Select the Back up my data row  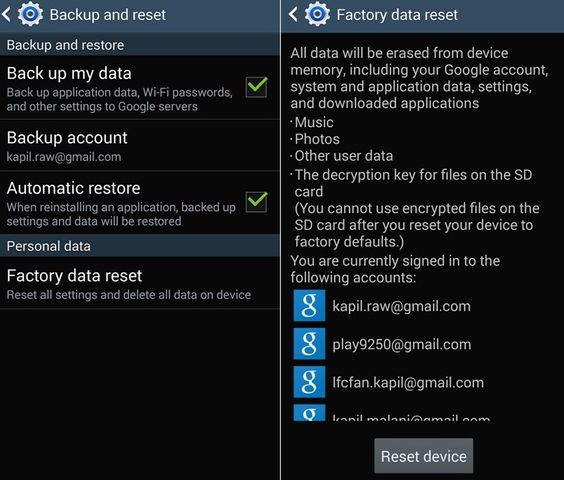point(140,88)
